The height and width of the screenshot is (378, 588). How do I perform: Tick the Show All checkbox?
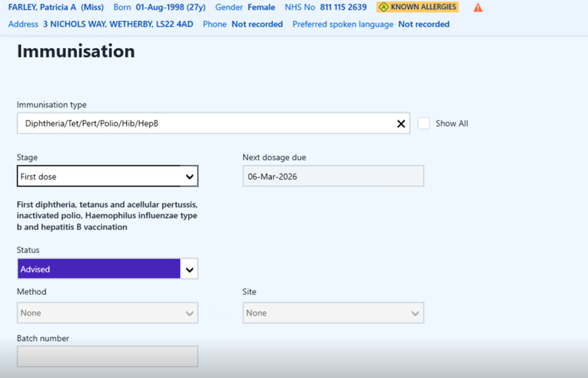[x=424, y=123]
